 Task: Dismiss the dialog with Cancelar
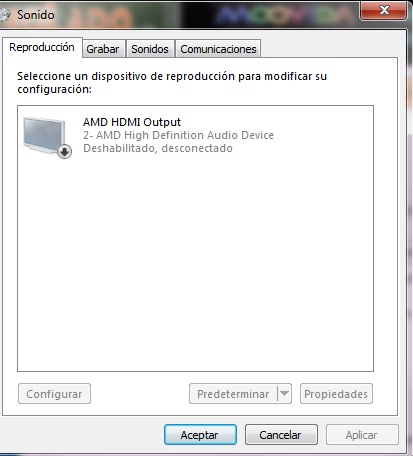281,435
